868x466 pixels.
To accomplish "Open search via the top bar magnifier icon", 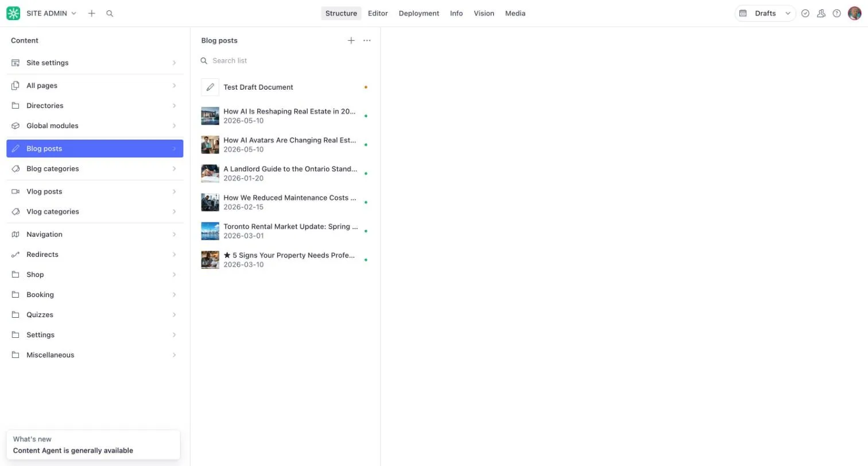I will point(110,13).
